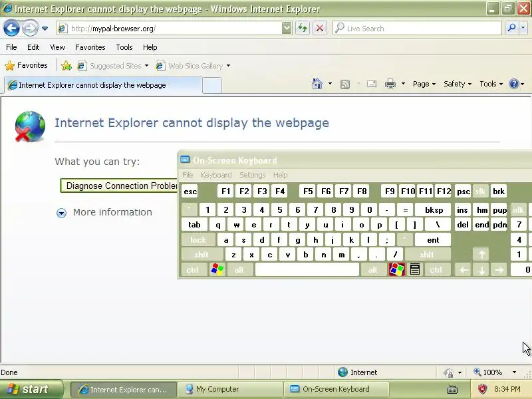Open On-Screen Keyboard Settings menu
The height and width of the screenshot is (399, 532).
click(253, 175)
